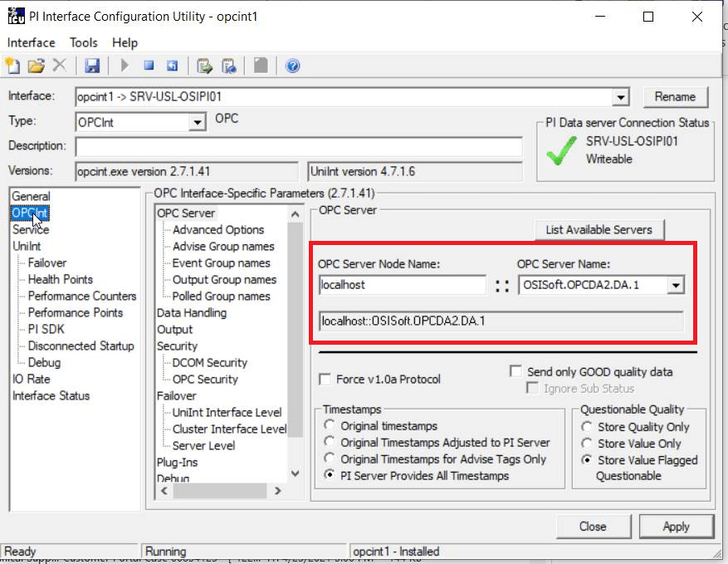Viewport: 728px width, 564px height.
Task: Click the OPC Server Node Name field
Action: pos(402,285)
